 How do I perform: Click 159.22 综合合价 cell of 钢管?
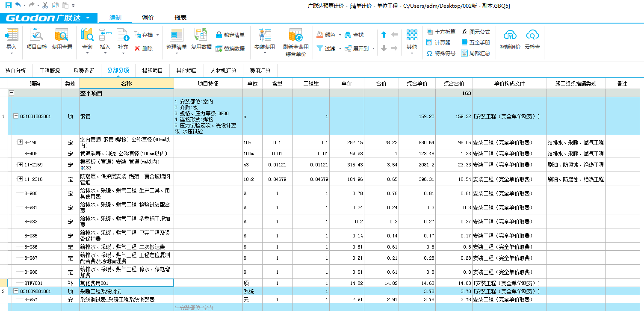point(454,116)
